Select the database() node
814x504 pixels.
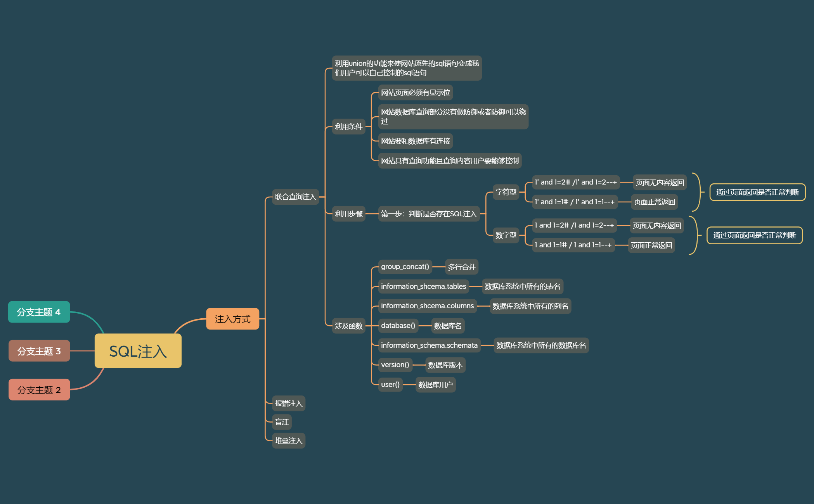pyautogui.click(x=398, y=326)
